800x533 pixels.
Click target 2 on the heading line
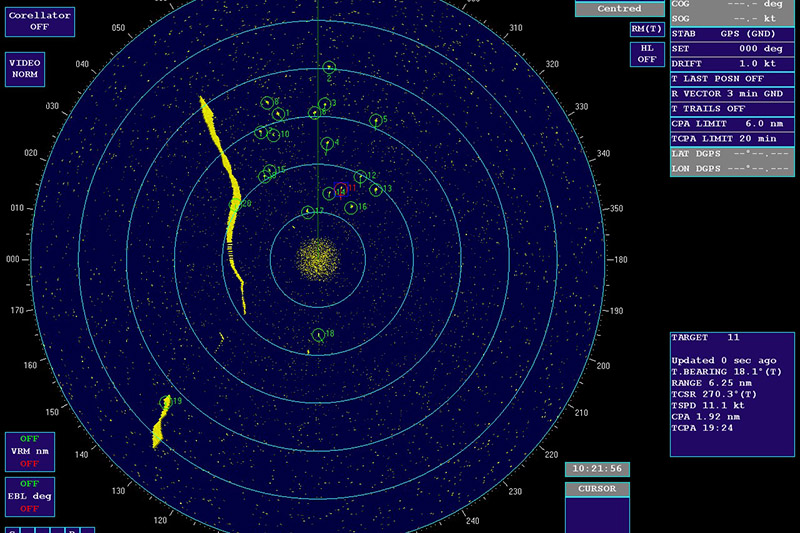[329, 68]
